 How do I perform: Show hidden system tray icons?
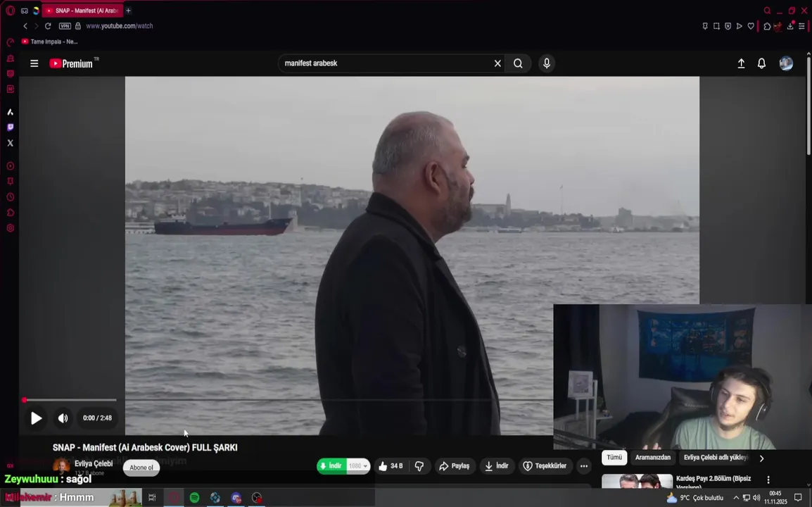[x=736, y=498]
